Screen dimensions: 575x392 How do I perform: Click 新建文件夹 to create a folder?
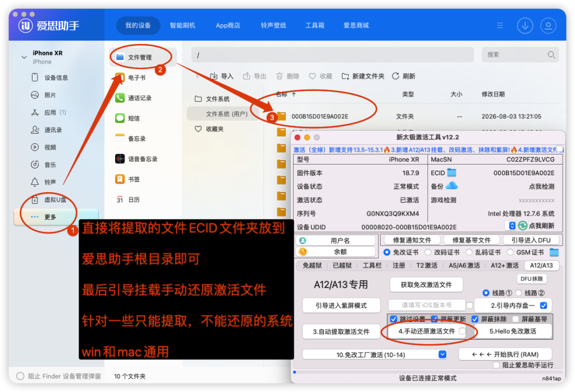click(363, 76)
